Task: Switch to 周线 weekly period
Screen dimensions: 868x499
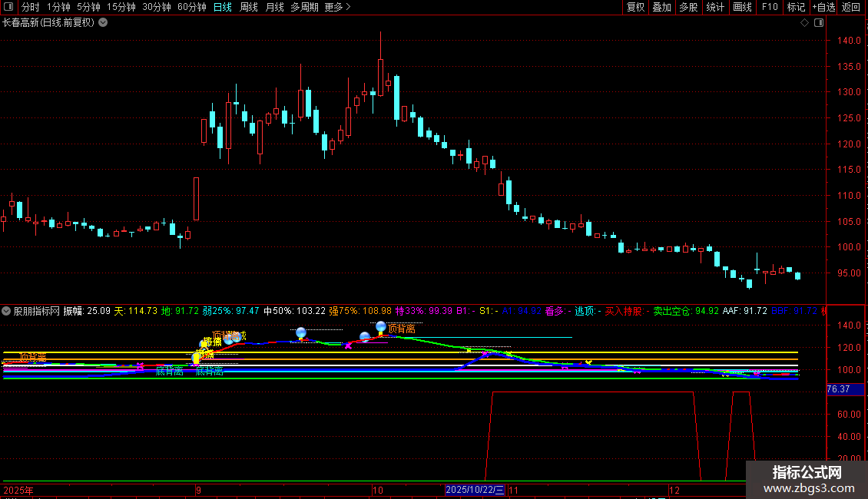Action: coord(248,7)
